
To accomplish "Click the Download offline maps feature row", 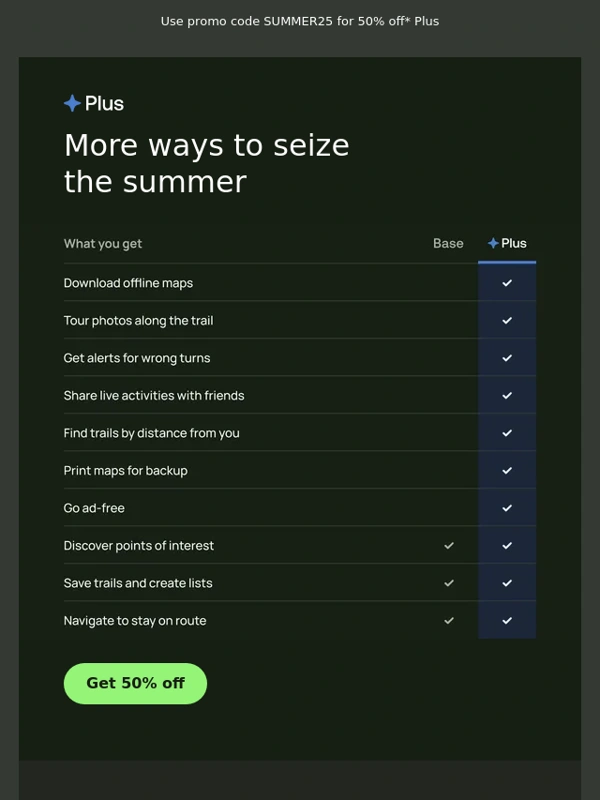I will tap(300, 283).
